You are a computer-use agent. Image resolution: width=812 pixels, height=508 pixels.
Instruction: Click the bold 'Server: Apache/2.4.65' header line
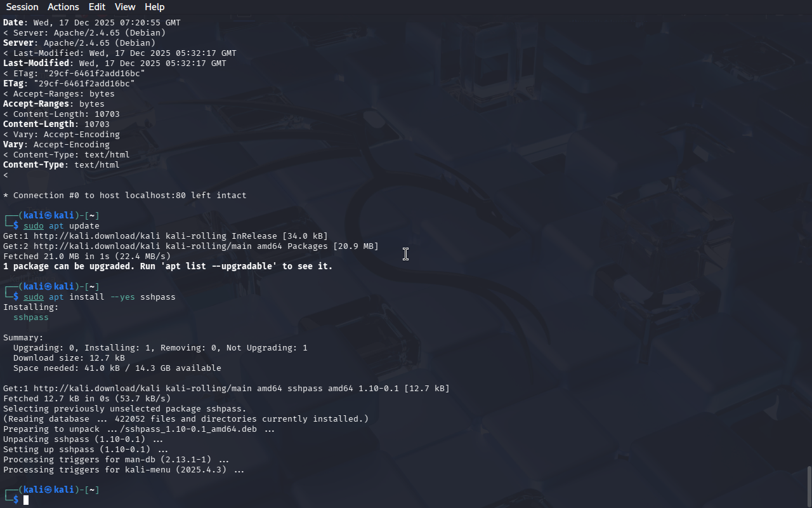tap(79, 43)
